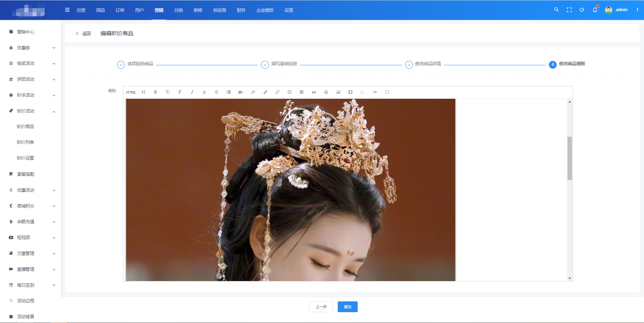This screenshot has width=644, height=323.
Task: Open 砍价列表 submenu item
Action: [25, 142]
